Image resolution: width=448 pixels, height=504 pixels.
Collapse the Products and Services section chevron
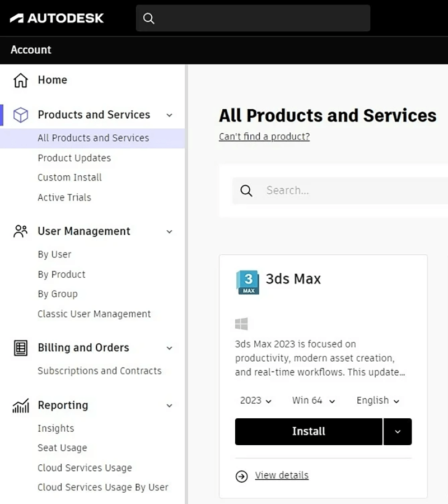169,115
